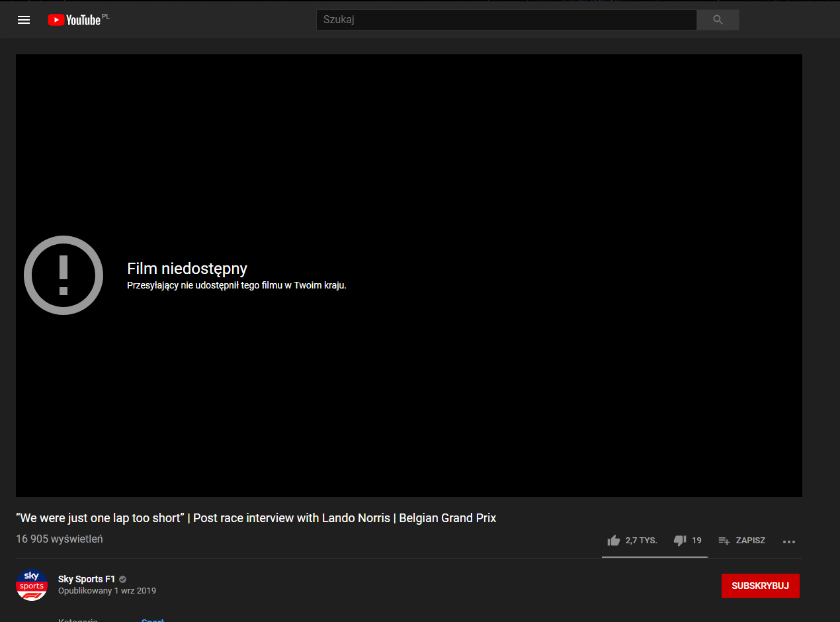Screen dimensions: 840x622
Task: Open the hamburger guide menu
Action: 24,20
